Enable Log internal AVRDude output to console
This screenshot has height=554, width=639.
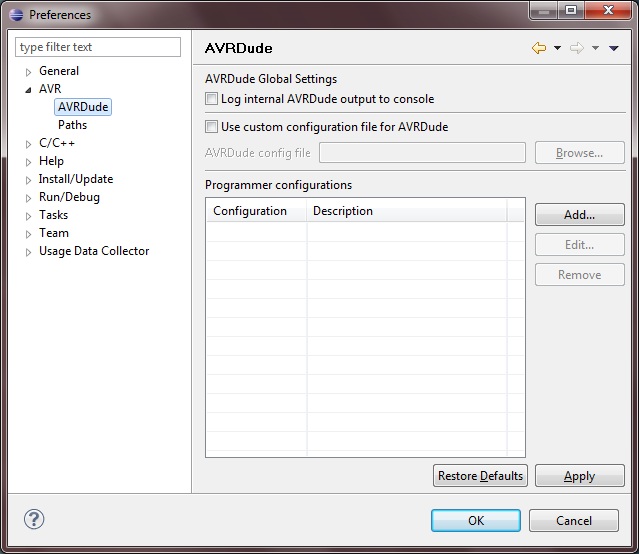pyautogui.click(x=211, y=99)
